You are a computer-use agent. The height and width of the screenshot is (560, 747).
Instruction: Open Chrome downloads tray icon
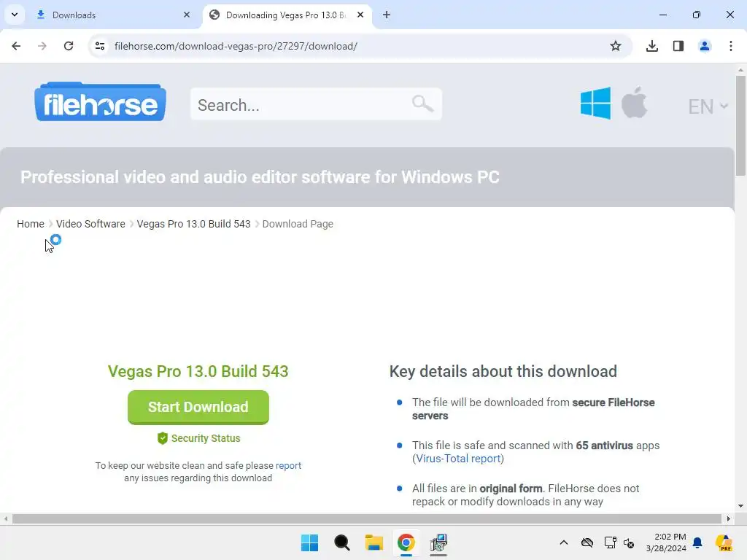pos(651,46)
